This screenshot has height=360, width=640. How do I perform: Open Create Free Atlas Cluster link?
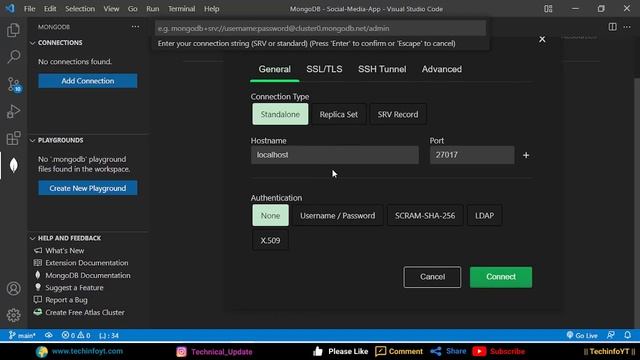85,313
